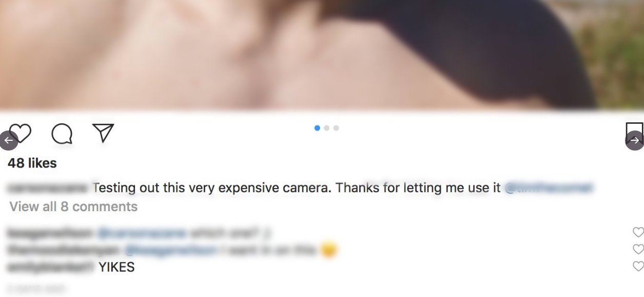Like the 'which one?' comment
The width and height of the screenshot is (644, 297).
click(638, 232)
